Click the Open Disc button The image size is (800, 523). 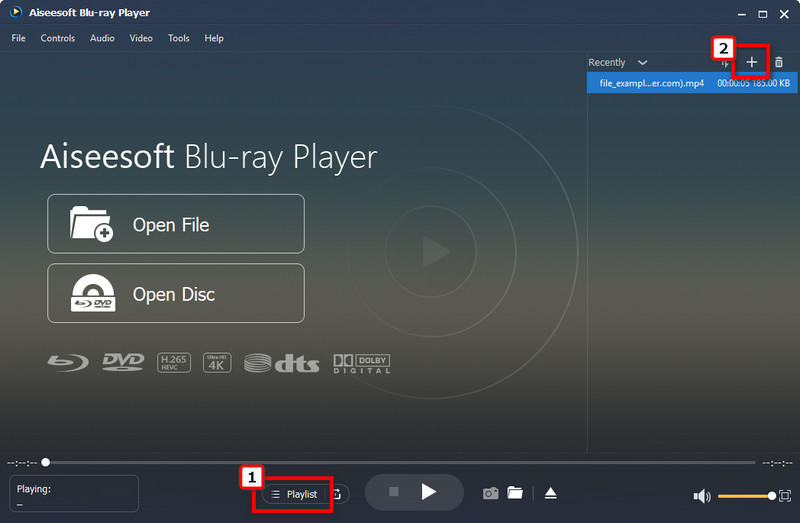176,293
